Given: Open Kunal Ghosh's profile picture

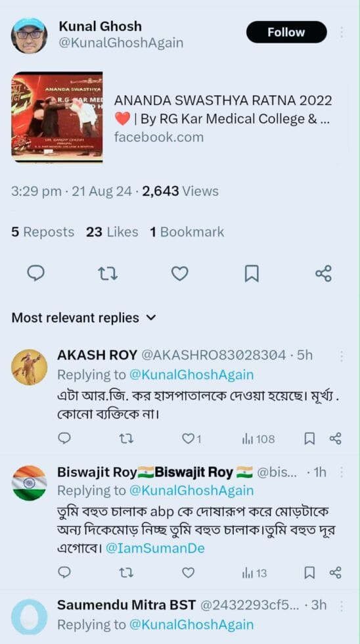Looking at the screenshot, I should coord(29,35).
